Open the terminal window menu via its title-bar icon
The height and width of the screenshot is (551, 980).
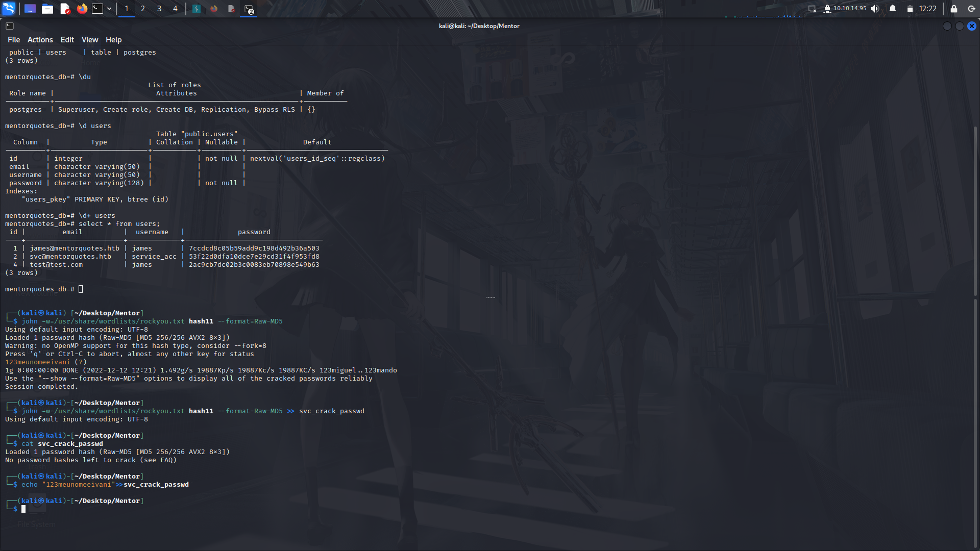pyautogui.click(x=10, y=26)
